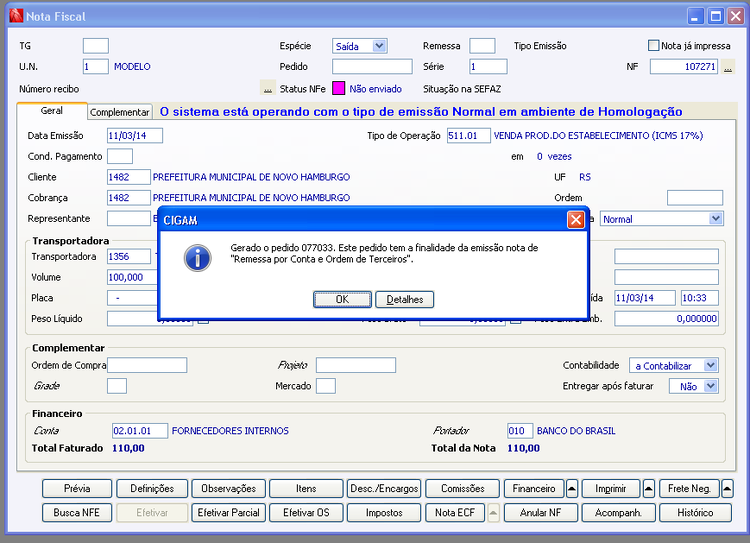
Task: Click the BANCO DO BRASIL text
Action: coord(576,431)
